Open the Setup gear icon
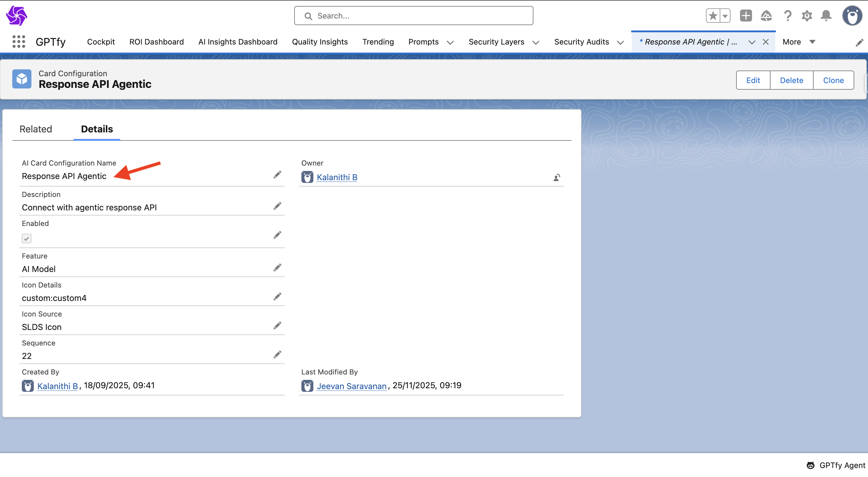The image size is (868, 477). [807, 16]
